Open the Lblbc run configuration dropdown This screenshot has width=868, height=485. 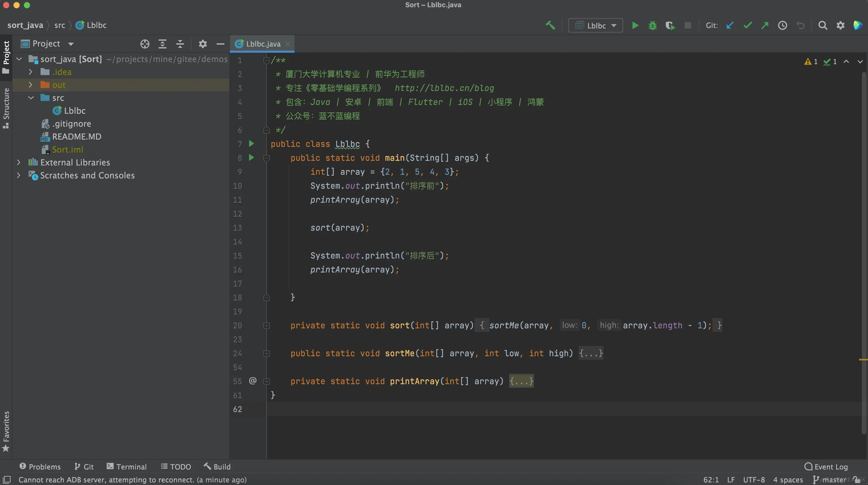[x=595, y=26]
